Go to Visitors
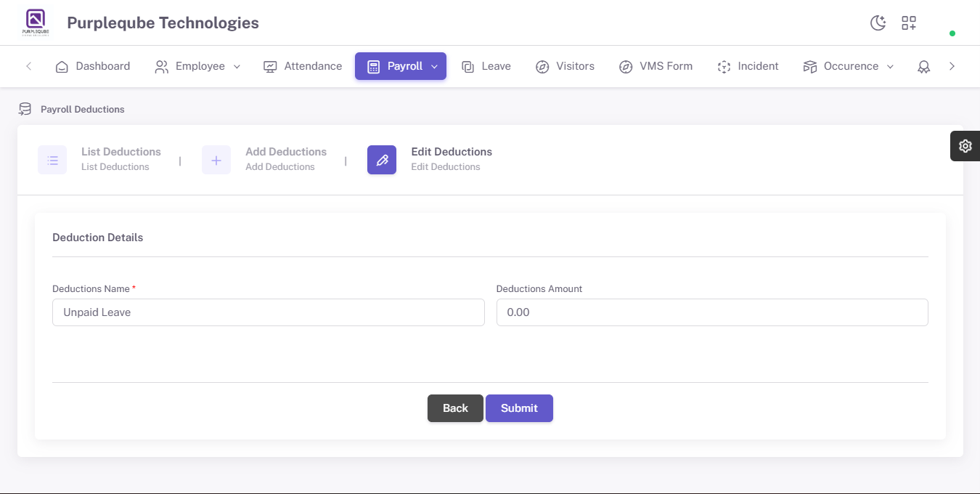Image resolution: width=980 pixels, height=494 pixels. [x=565, y=66]
